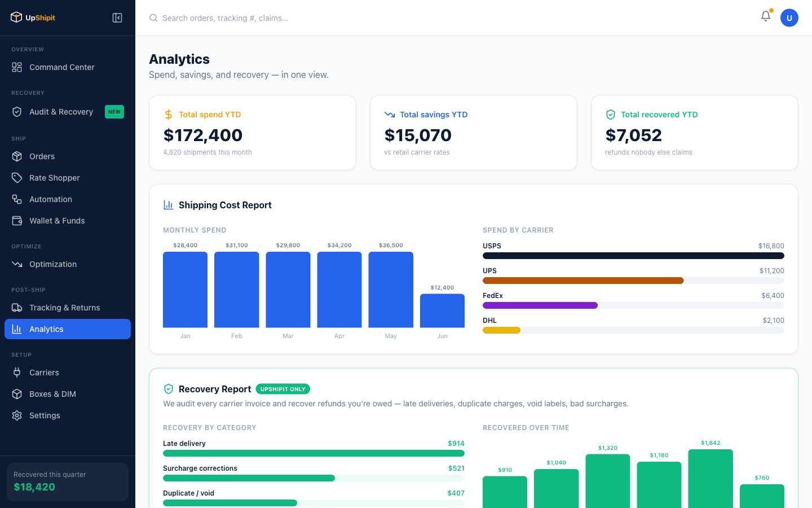Viewport: 812px width, 508px height.
Task: Open the user avatar menu
Action: (x=789, y=18)
